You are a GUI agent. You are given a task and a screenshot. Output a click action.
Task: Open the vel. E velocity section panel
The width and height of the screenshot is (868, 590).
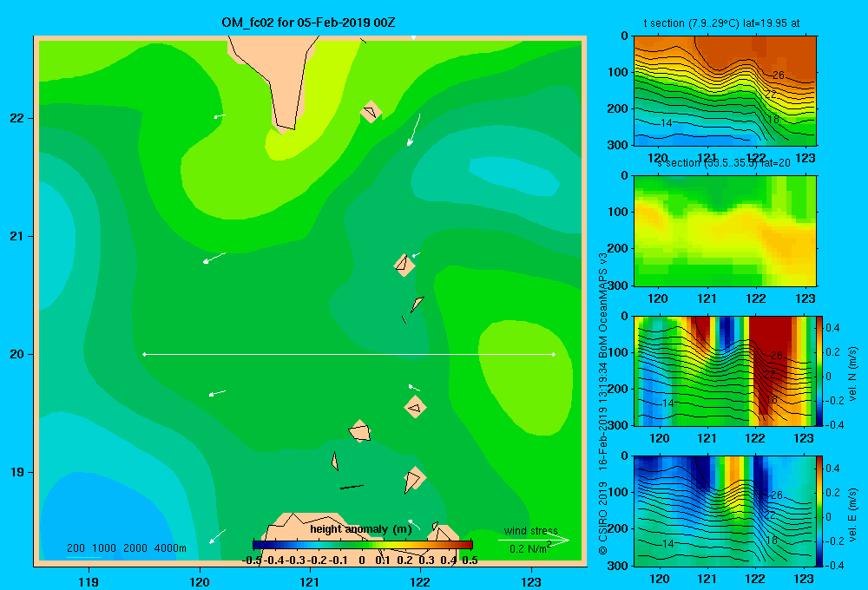pyautogui.click(x=725, y=511)
